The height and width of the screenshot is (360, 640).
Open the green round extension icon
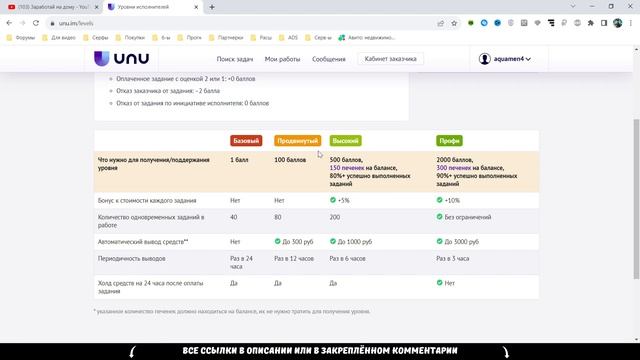[471, 23]
